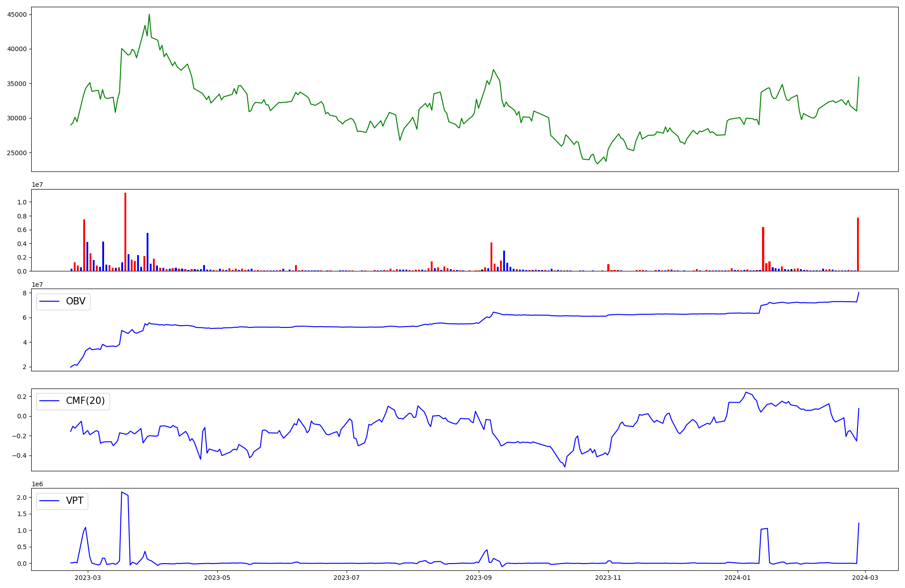Image resolution: width=905 pixels, height=588 pixels.
Task: Click the lowest CMF trough point
Action: [x=565, y=466]
